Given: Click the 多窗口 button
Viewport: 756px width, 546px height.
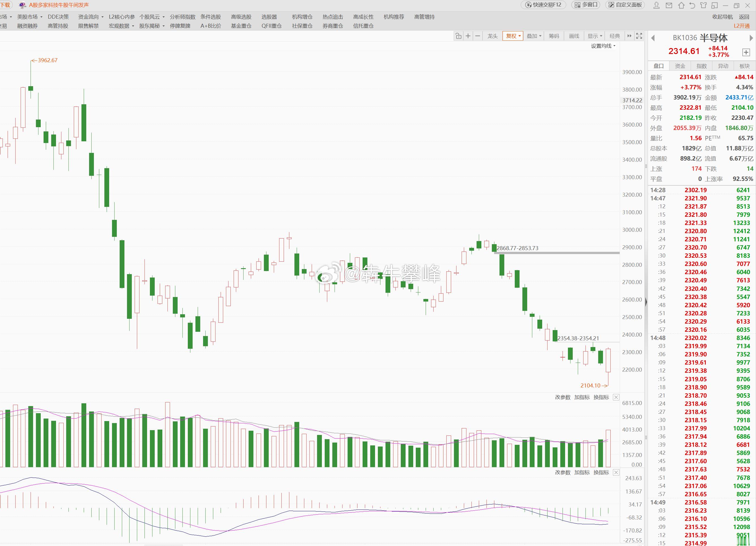Looking at the screenshot, I should 586,5.
